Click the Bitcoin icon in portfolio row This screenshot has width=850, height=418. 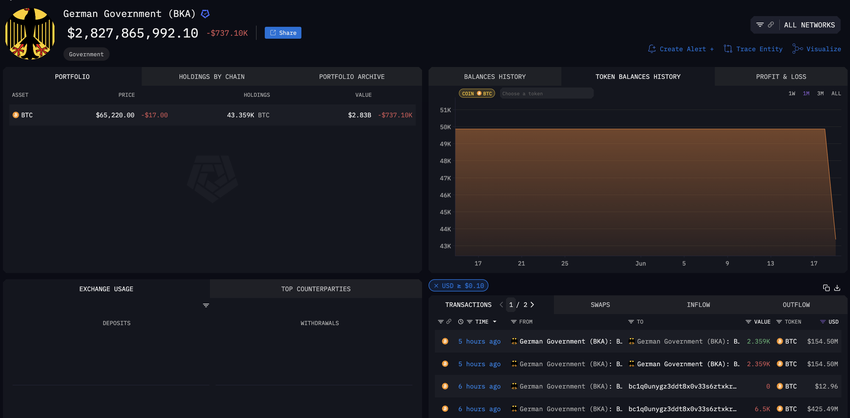tap(15, 115)
